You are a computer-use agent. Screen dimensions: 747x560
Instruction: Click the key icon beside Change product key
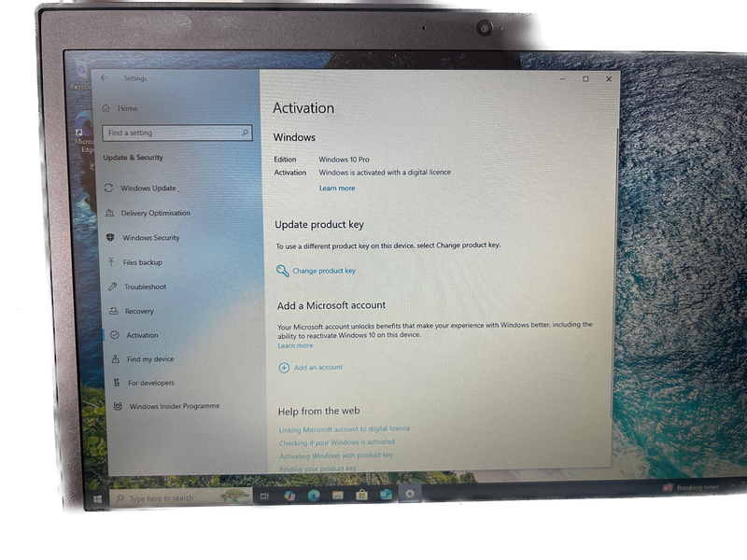click(283, 271)
